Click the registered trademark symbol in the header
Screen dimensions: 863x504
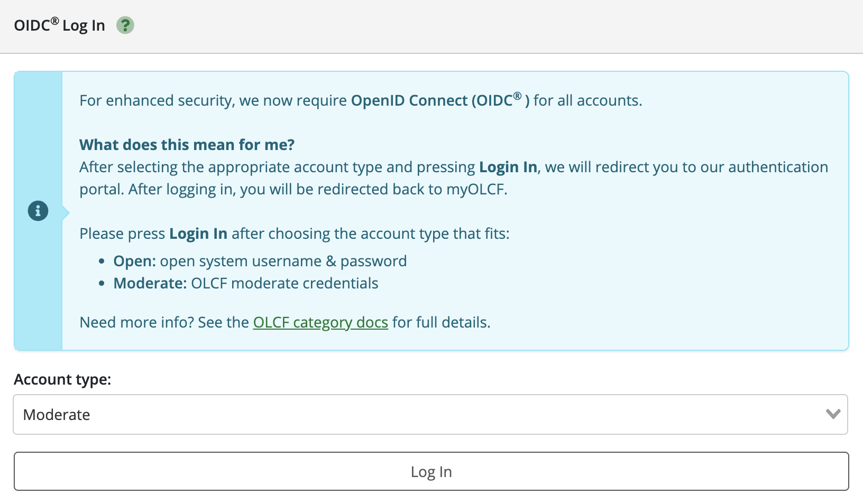pyautogui.click(x=54, y=21)
